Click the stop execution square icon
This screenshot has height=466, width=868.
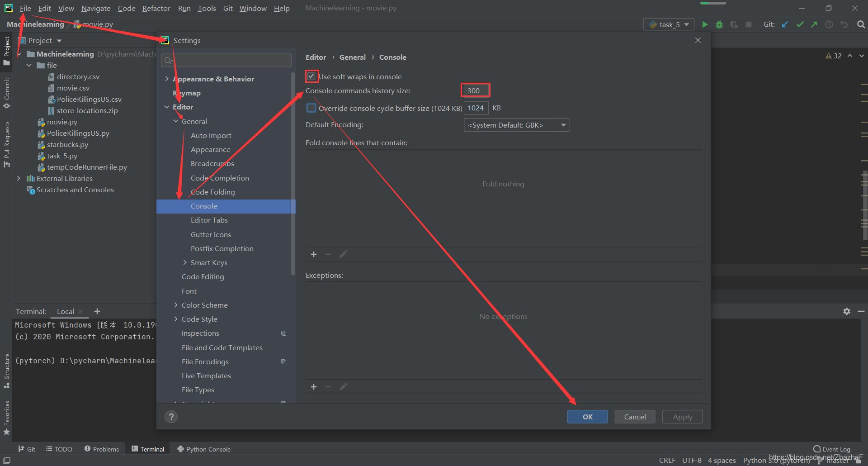pyautogui.click(x=749, y=24)
